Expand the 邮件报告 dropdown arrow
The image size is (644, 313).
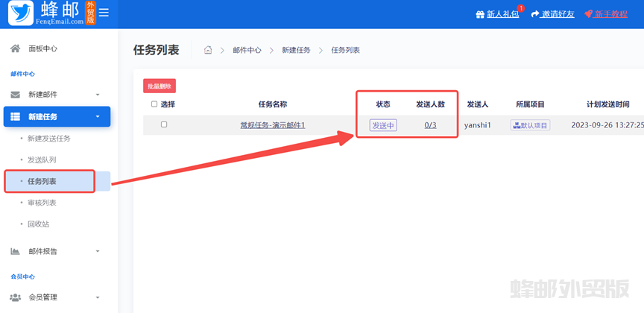tap(98, 252)
